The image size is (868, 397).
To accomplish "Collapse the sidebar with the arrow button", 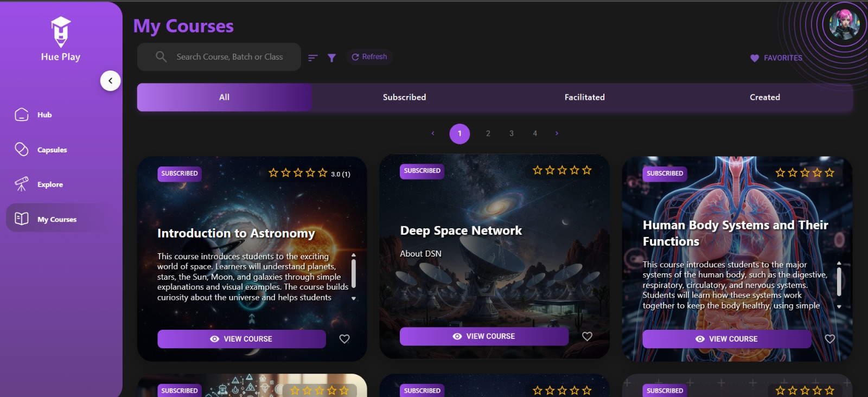I will [110, 81].
